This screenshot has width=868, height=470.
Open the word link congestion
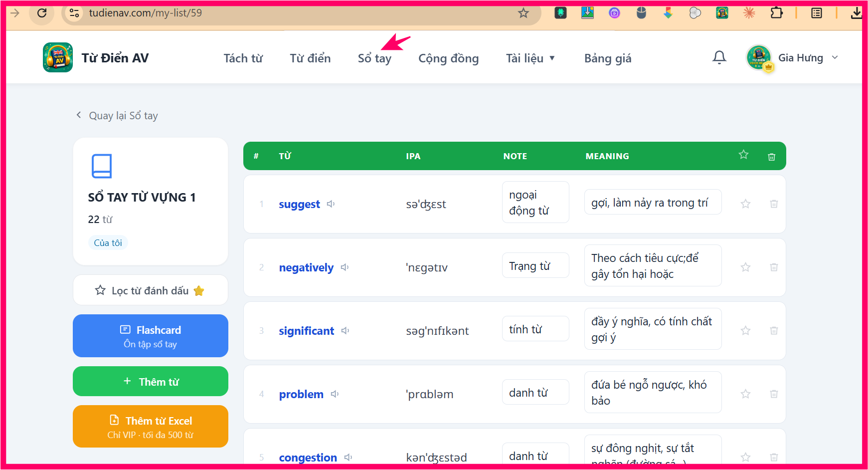(308, 458)
